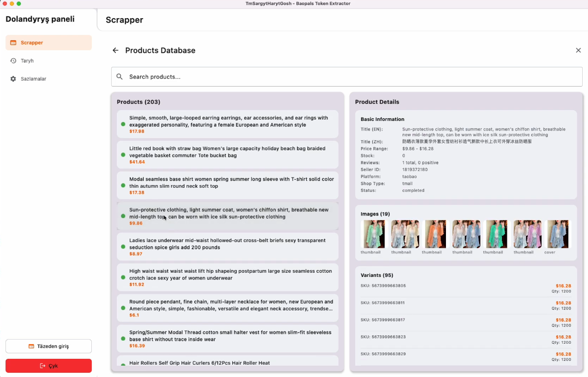Open the Taryh history item

[49, 60]
